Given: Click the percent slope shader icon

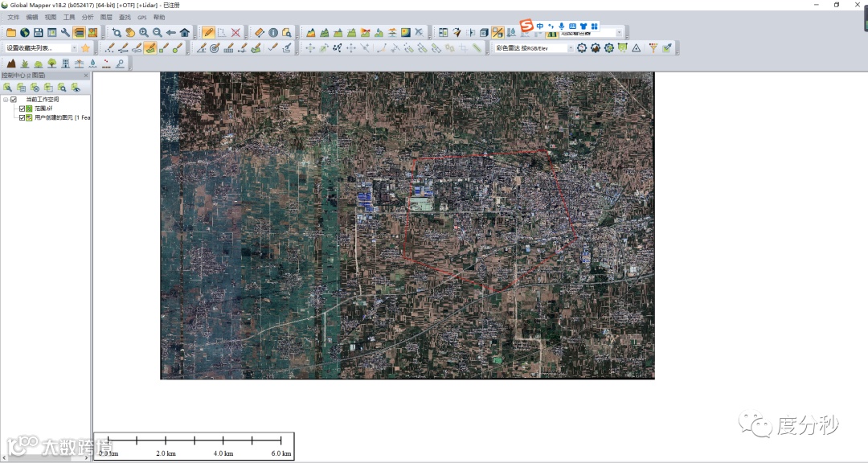Looking at the screenshot, I should (x=497, y=33).
